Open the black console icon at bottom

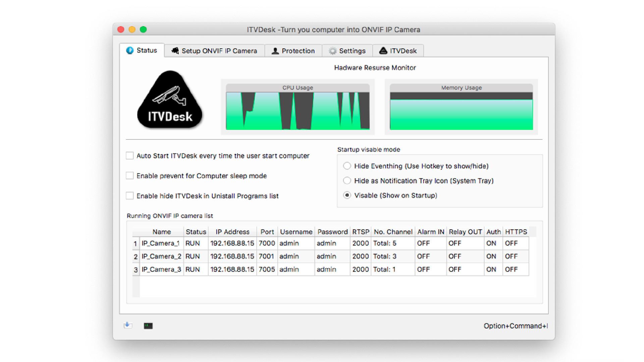148,326
